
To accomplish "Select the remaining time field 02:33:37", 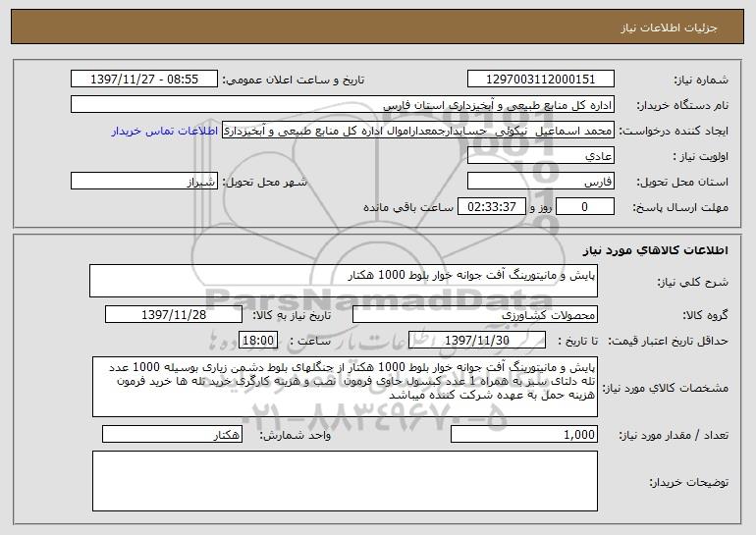I will coord(491,207).
